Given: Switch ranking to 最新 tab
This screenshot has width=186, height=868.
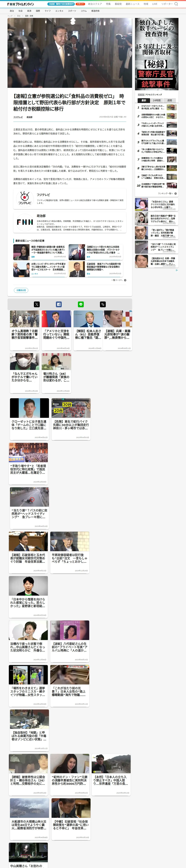Looking at the screenshot, I should click(x=144, y=100).
